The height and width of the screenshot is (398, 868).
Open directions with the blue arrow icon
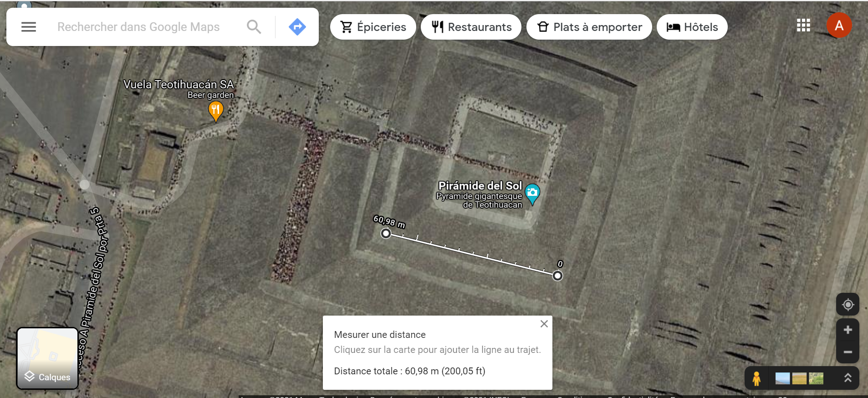click(x=297, y=27)
